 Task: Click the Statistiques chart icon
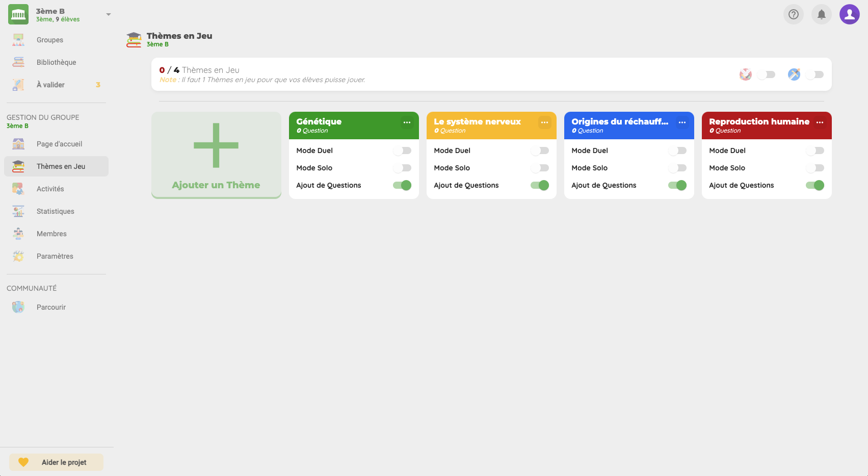click(x=18, y=211)
